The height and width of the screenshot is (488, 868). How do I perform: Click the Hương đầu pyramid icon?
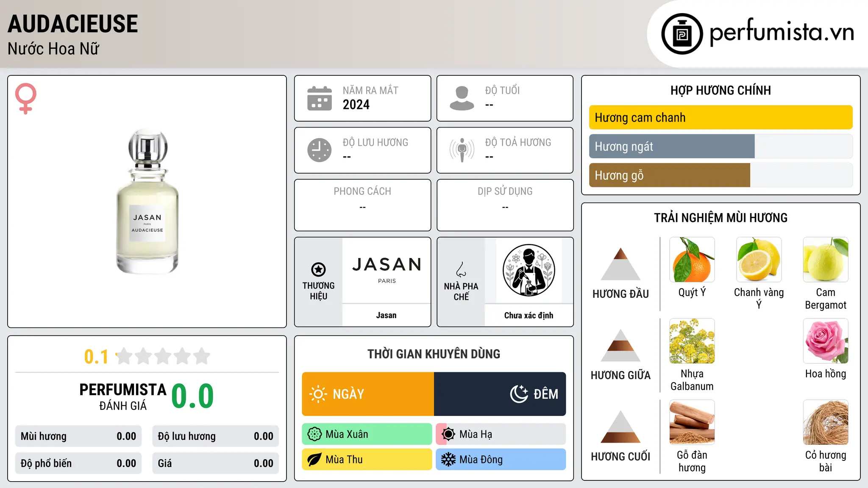tap(620, 263)
